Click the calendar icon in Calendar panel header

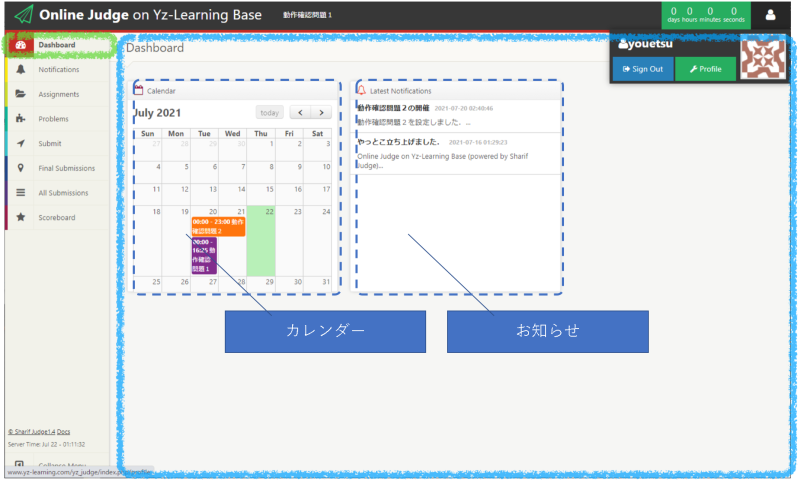[x=138, y=90]
